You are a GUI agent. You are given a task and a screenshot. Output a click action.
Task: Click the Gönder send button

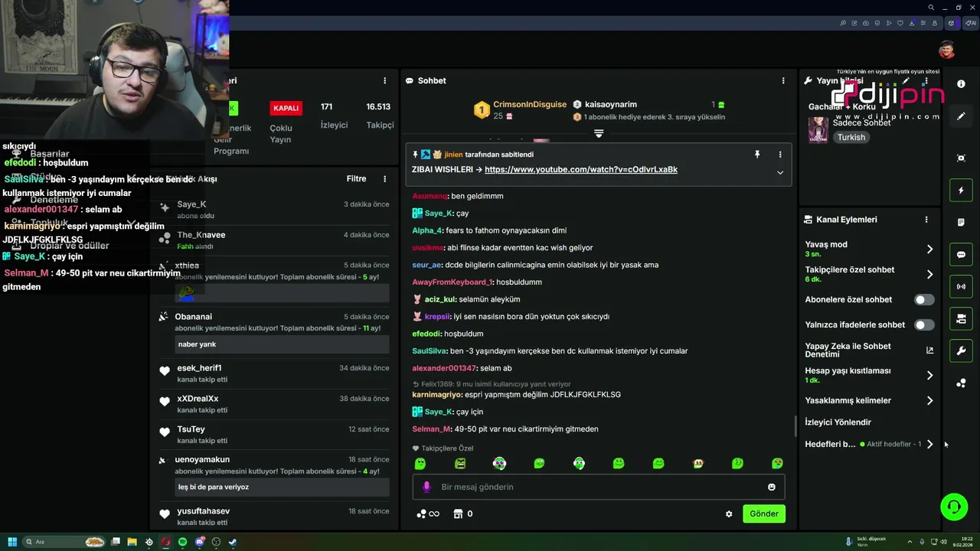tap(763, 514)
